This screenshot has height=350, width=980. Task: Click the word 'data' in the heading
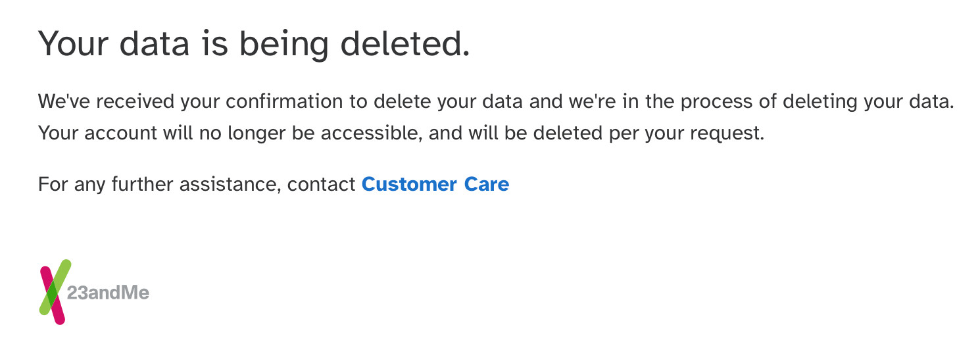tap(155, 42)
